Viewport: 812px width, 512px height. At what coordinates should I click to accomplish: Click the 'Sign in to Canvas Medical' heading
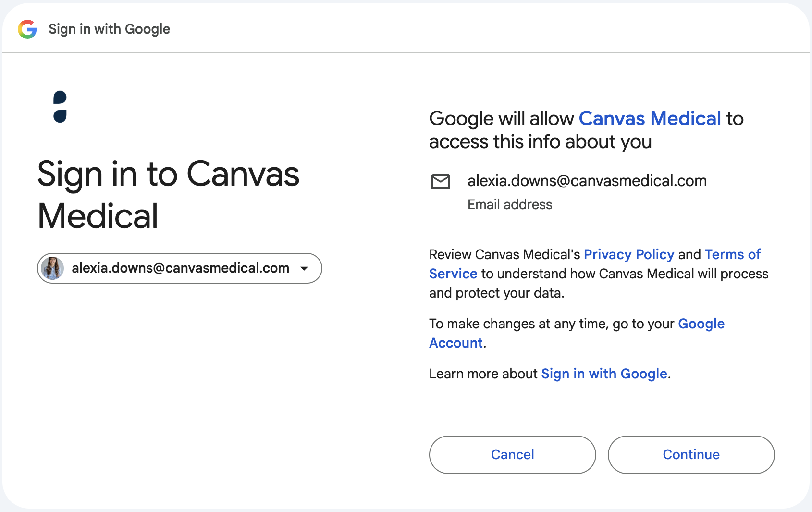click(169, 195)
